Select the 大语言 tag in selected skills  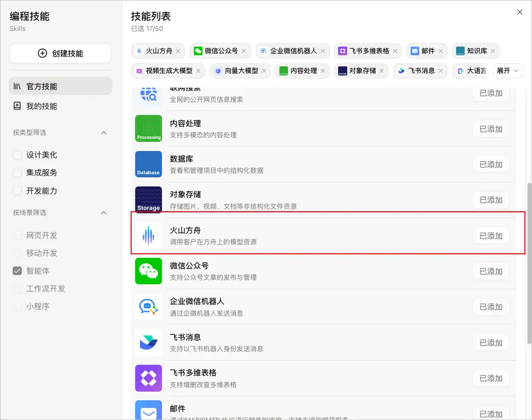coord(471,70)
